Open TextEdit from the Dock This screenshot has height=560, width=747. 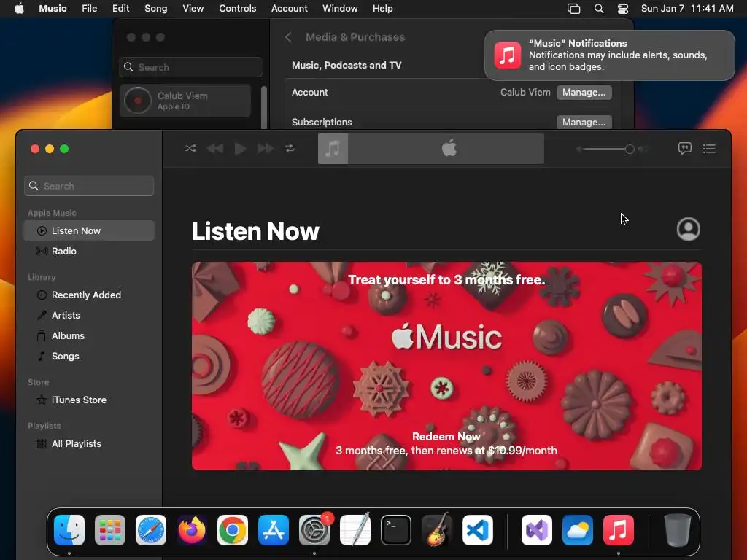click(x=355, y=530)
